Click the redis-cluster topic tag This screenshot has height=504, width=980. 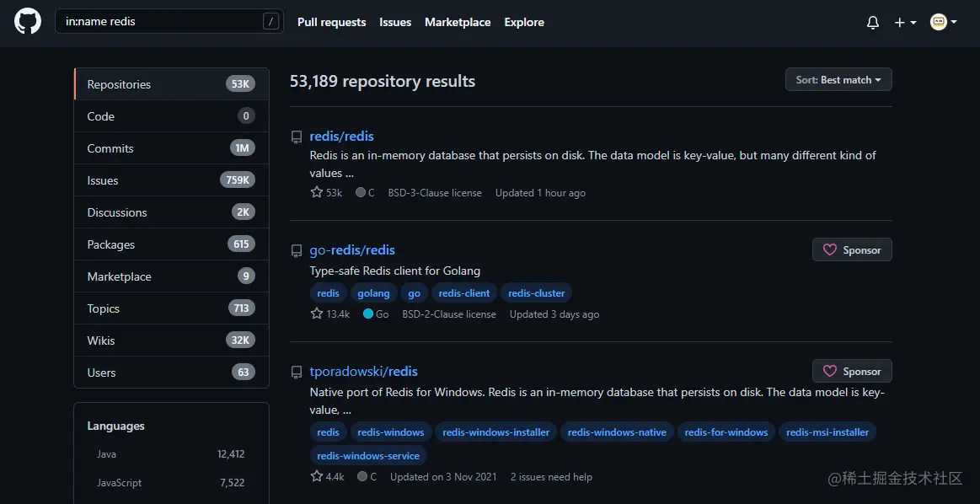pos(536,292)
